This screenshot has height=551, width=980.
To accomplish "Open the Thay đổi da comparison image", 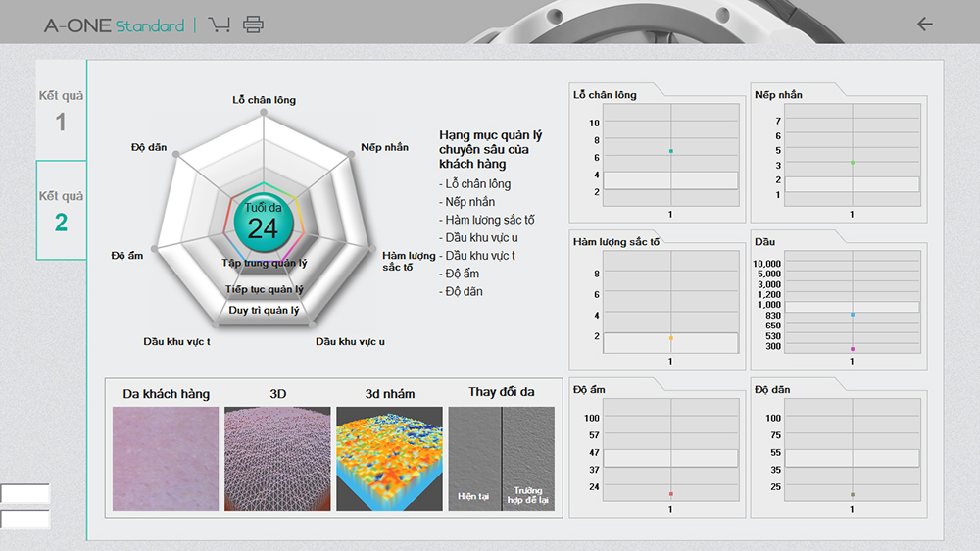I will [501, 459].
